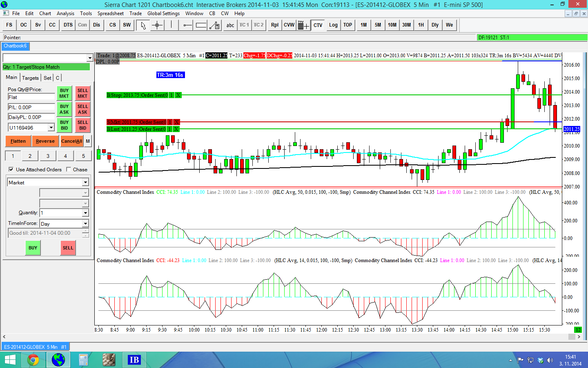
Task: Click the Rpl replay toolbar button
Action: (275, 25)
